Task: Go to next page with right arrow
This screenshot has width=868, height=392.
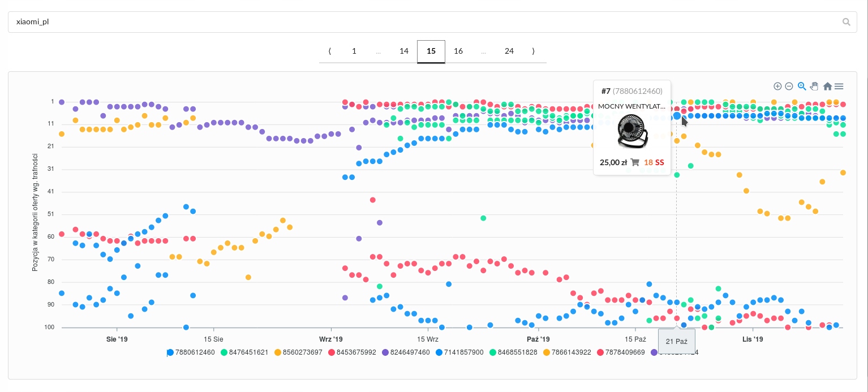Action: coord(533,51)
